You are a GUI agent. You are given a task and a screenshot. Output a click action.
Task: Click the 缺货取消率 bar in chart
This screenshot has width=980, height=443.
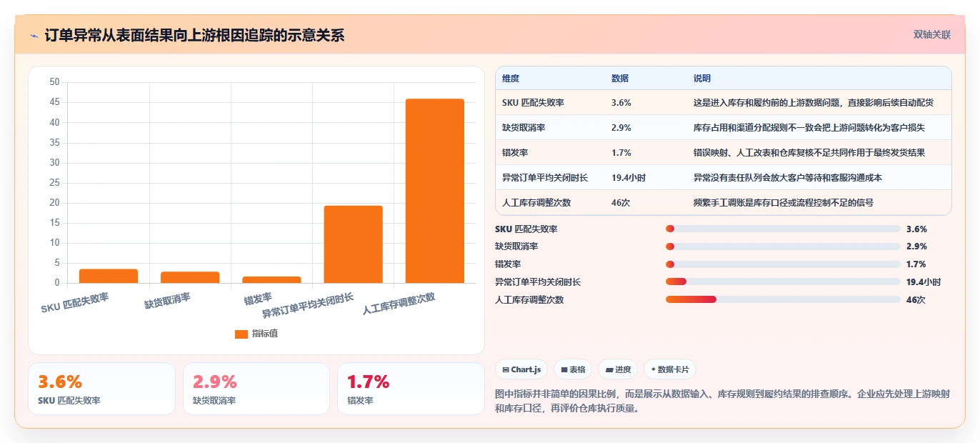190,277
